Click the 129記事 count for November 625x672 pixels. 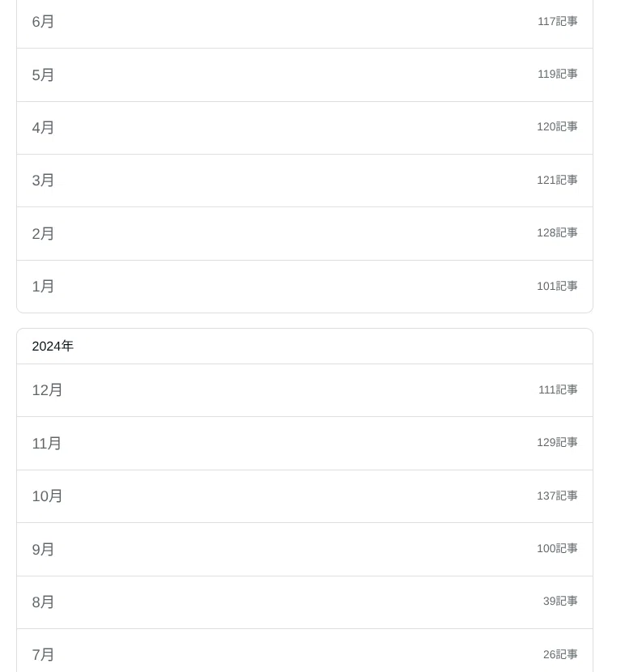click(x=557, y=442)
